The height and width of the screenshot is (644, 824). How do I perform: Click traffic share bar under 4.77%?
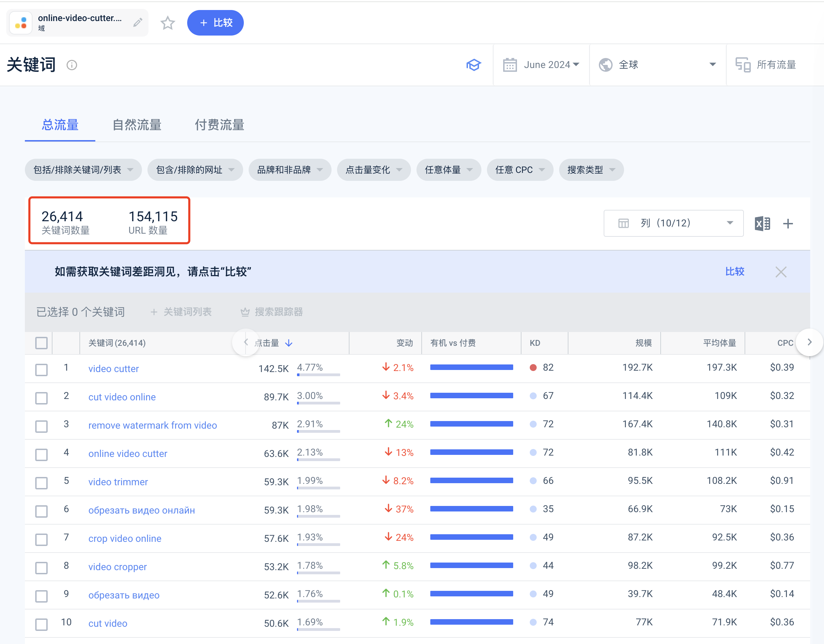coord(318,375)
